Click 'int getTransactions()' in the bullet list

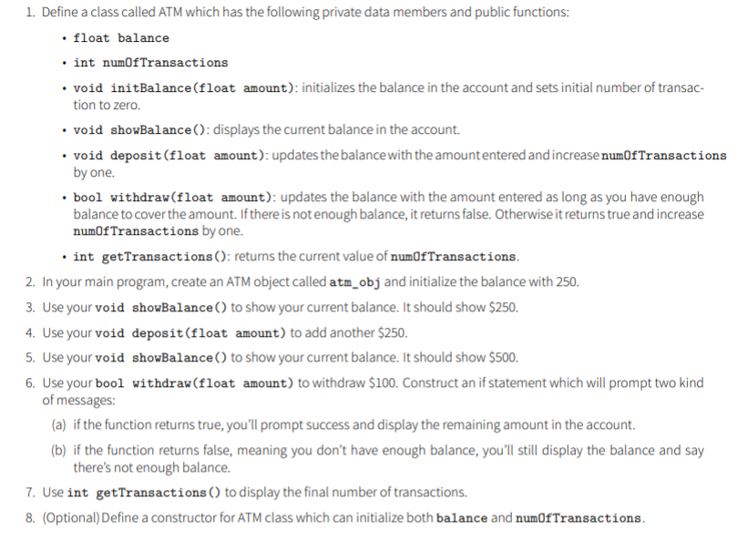(x=149, y=257)
